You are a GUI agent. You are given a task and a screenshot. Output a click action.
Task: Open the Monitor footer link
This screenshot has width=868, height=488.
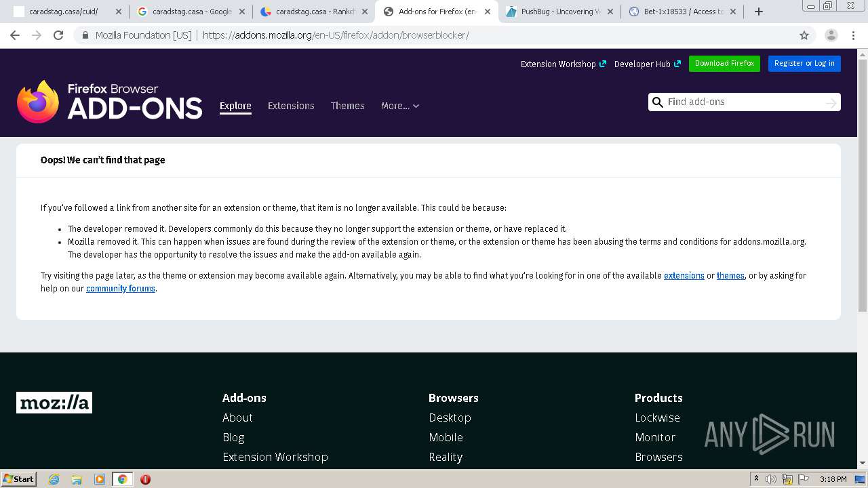pyautogui.click(x=655, y=437)
